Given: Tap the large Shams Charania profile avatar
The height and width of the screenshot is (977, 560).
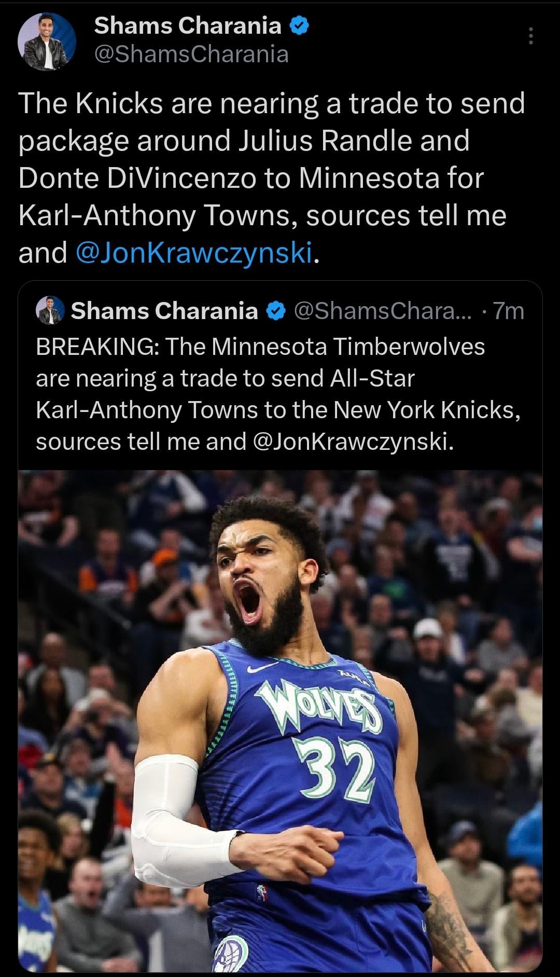Looking at the screenshot, I should (x=47, y=42).
